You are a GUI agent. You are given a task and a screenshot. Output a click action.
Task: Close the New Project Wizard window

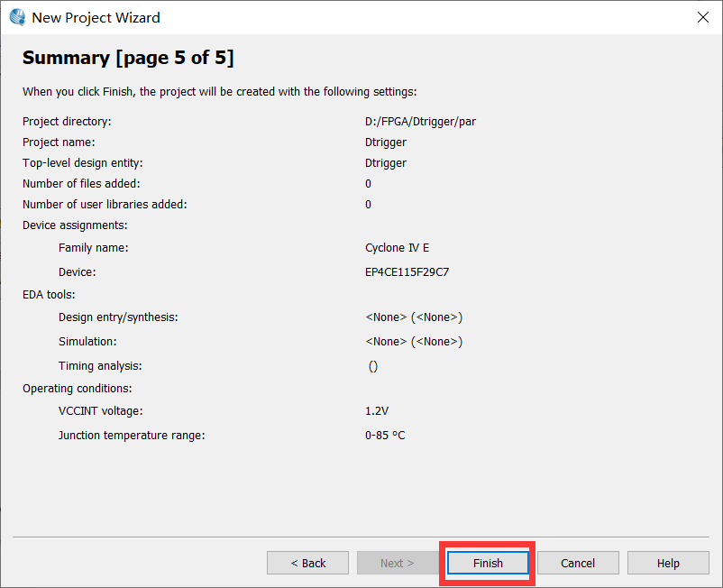pos(702,17)
